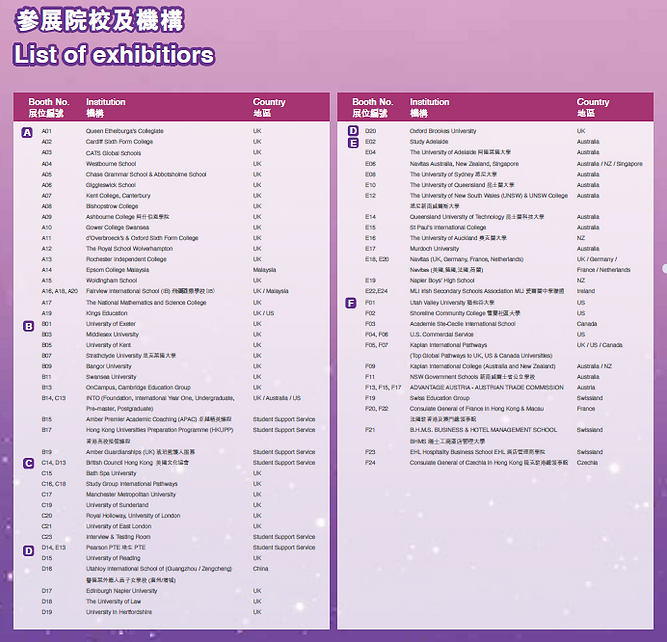Image resolution: width=667 pixels, height=642 pixels.
Task: Click the D badge beside Oxford Brookes University
Action: pyautogui.click(x=353, y=131)
